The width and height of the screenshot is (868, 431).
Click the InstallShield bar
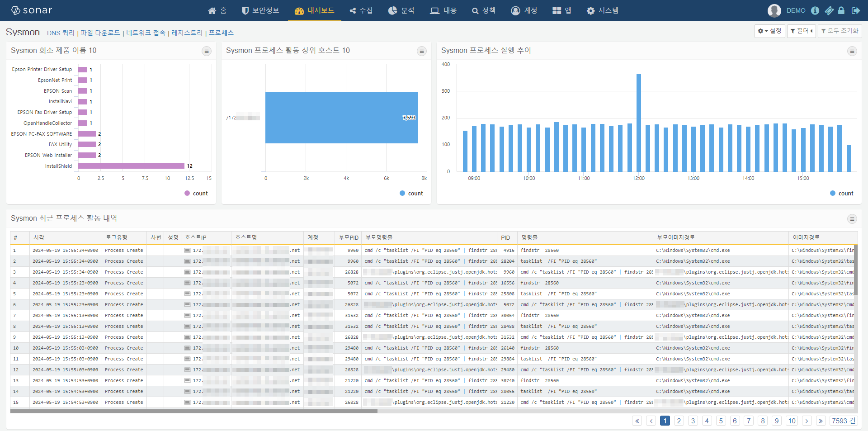(x=131, y=166)
